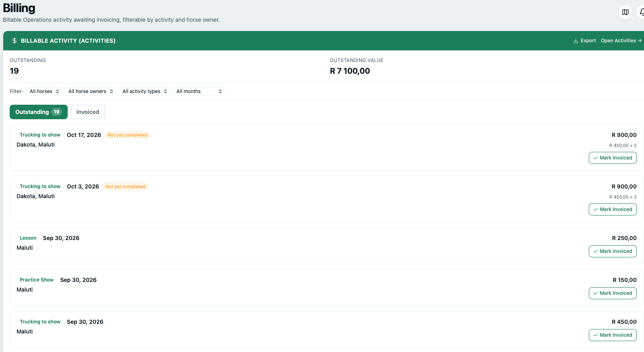
Task: Click the Lesson date 'Sep 30, 2026'
Action: tap(61, 238)
